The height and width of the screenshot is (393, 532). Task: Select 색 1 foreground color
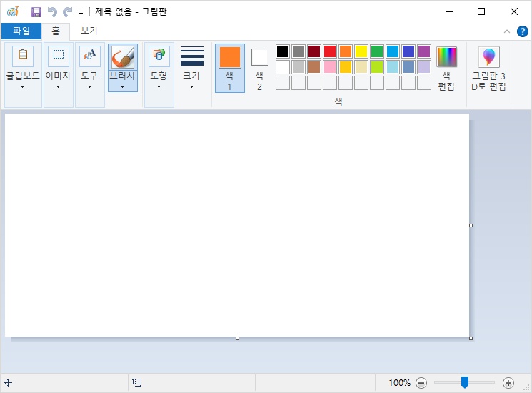click(230, 68)
